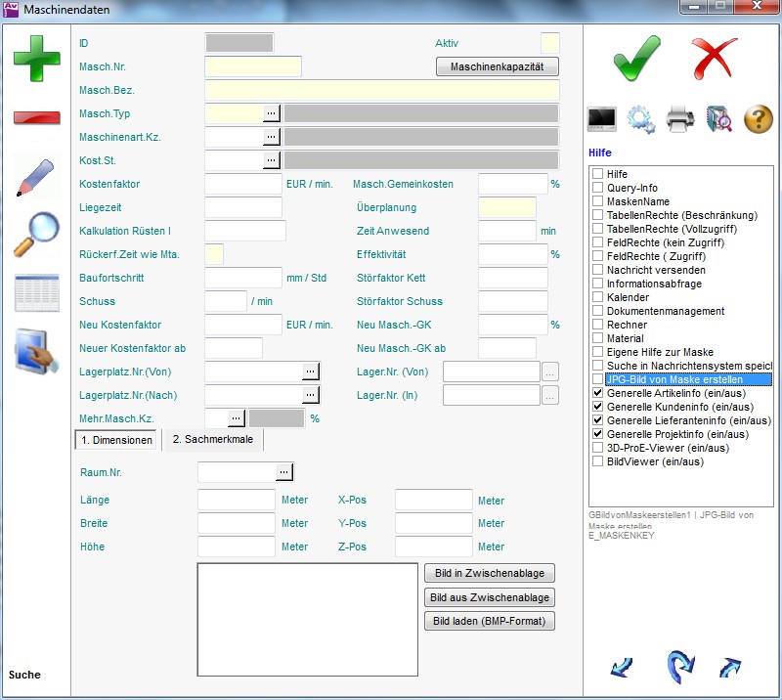Screen dimensions: 782x700
Task: Enable the Kalender checkbox
Action: (597, 297)
